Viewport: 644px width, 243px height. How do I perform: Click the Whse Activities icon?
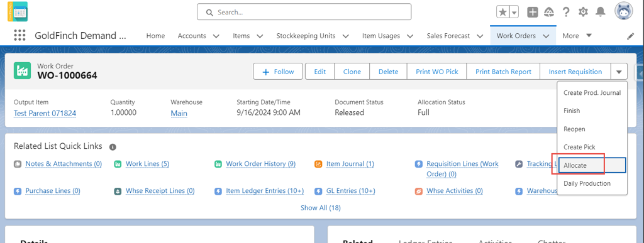click(418, 191)
